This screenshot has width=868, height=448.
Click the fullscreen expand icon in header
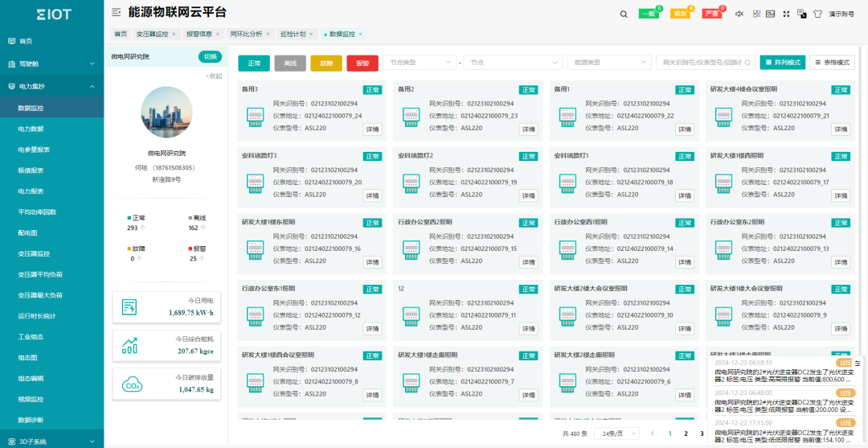(786, 14)
